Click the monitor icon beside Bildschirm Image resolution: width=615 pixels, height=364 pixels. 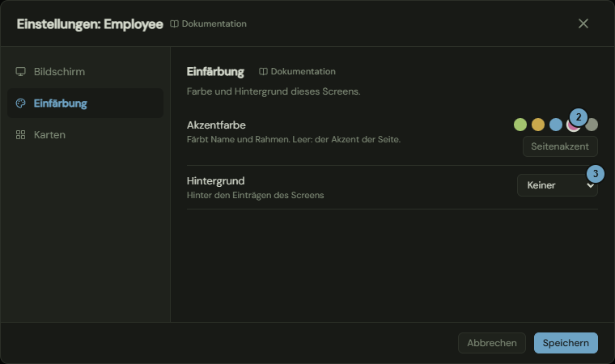tap(20, 72)
